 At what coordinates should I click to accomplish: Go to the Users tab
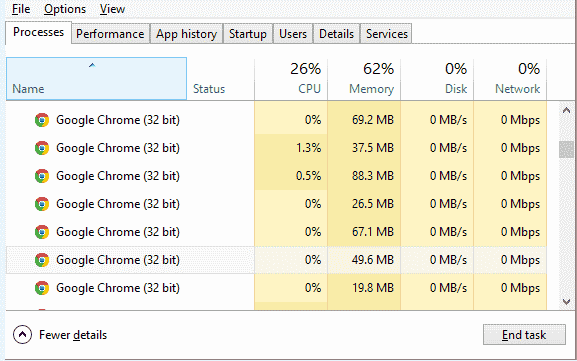293,34
